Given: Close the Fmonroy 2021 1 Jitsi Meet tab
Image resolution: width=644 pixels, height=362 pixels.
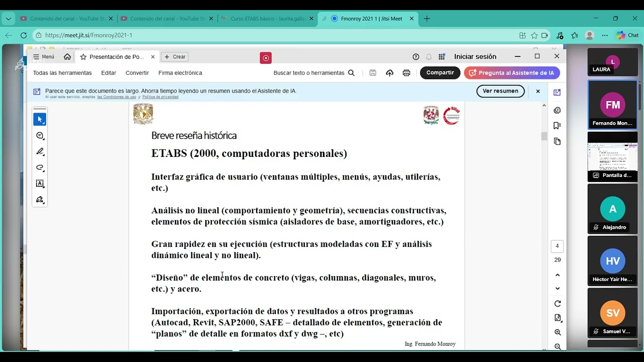Looking at the screenshot, I should click(x=412, y=19).
